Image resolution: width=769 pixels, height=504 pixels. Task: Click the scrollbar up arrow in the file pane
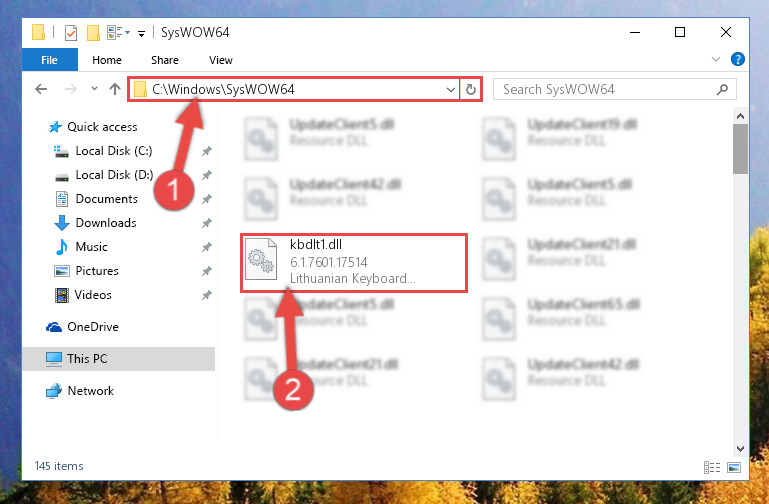(x=741, y=116)
